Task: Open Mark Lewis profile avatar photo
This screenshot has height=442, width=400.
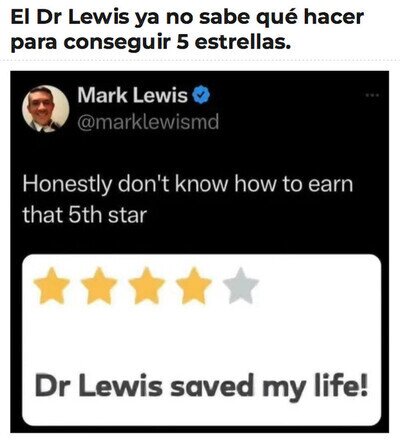Action: point(46,109)
